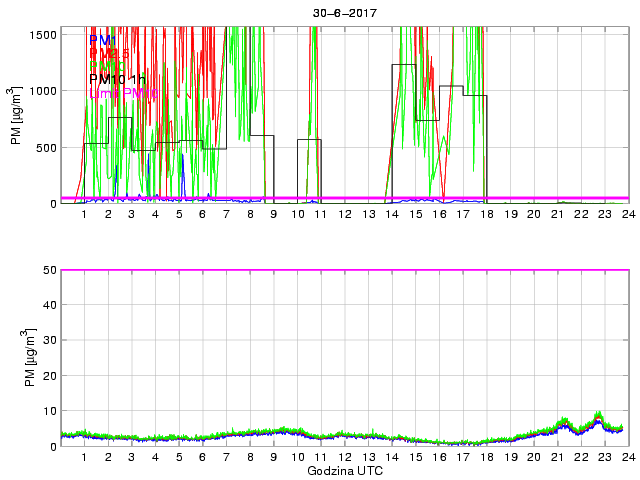Click hour 1 on bottom x-axis
The width and height of the screenshot is (640, 480).
click(x=84, y=457)
